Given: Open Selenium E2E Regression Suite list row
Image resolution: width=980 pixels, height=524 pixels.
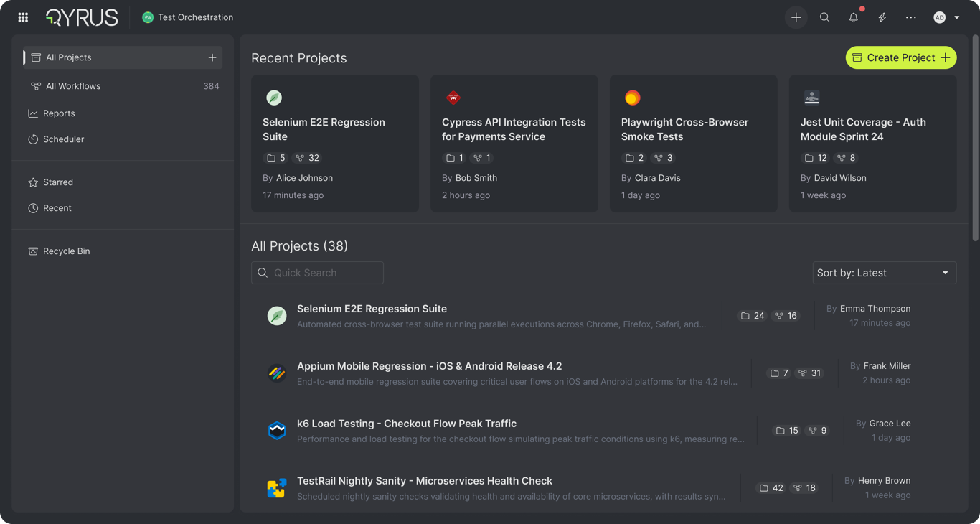Looking at the screenshot, I should coord(604,316).
